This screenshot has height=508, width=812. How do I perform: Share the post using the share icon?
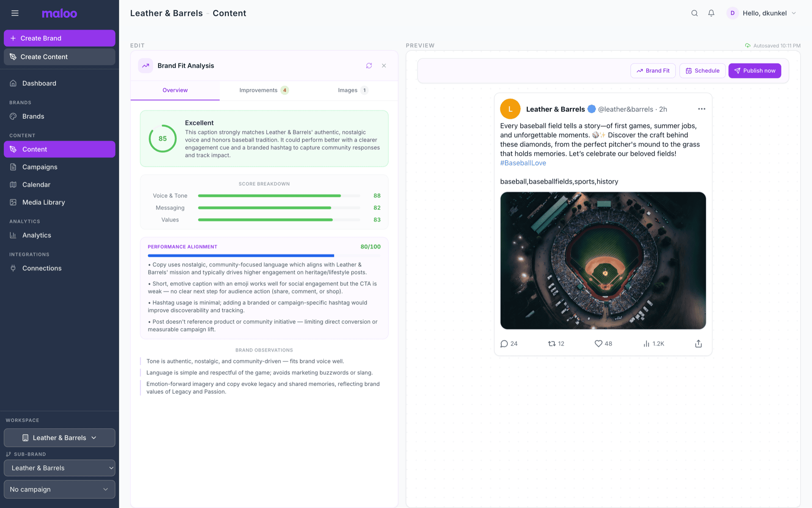(698, 343)
